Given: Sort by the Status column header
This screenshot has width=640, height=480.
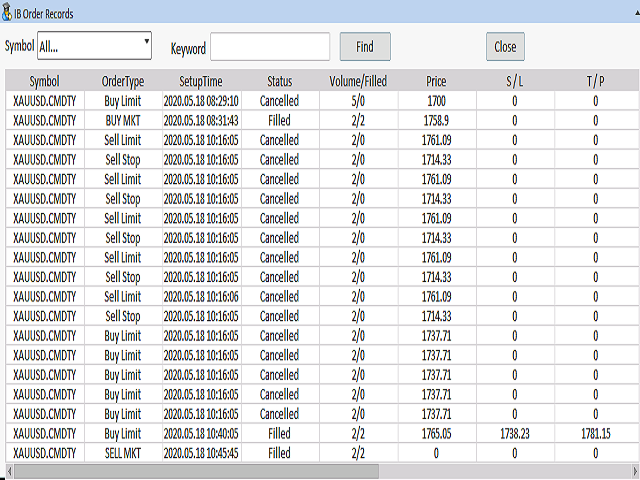Looking at the screenshot, I should coord(280,81).
